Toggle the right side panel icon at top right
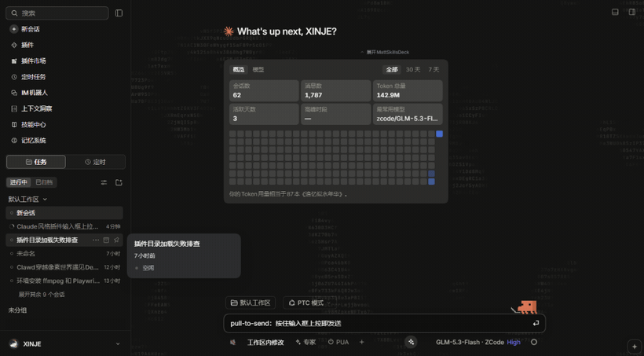This screenshot has width=644, height=356. point(631,12)
